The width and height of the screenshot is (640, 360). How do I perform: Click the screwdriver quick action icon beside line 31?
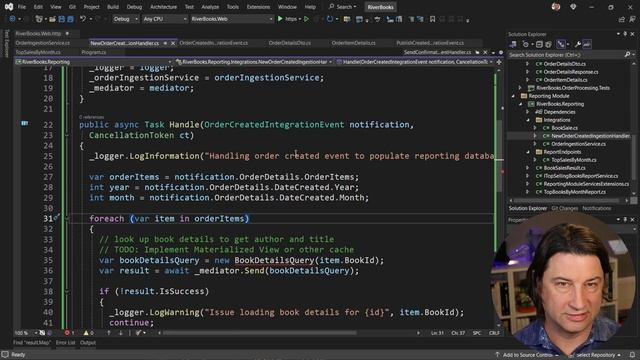click(57, 218)
